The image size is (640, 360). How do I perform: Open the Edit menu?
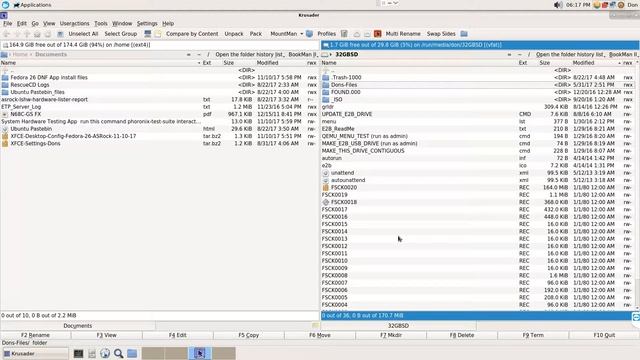[x=22, y=24]
